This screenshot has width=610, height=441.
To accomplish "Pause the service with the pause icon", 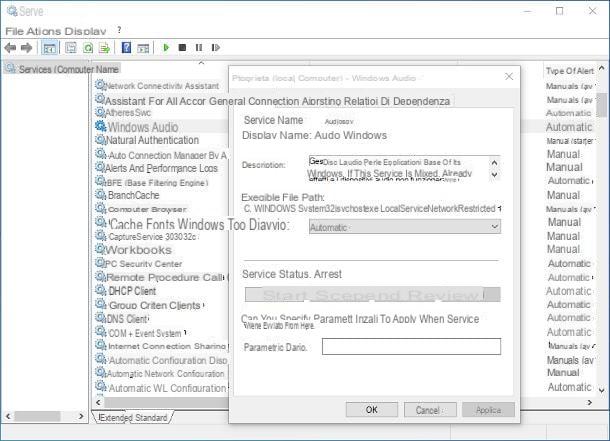I will (x=199, y=47).
